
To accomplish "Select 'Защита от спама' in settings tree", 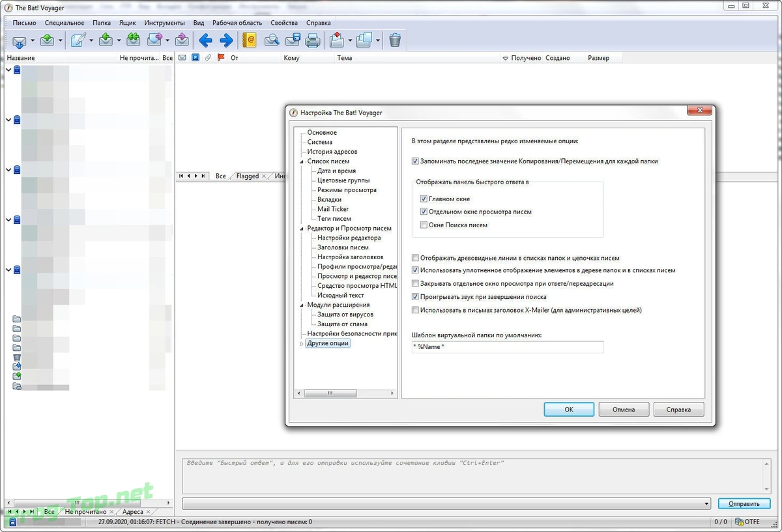I will tap(342, 324).
